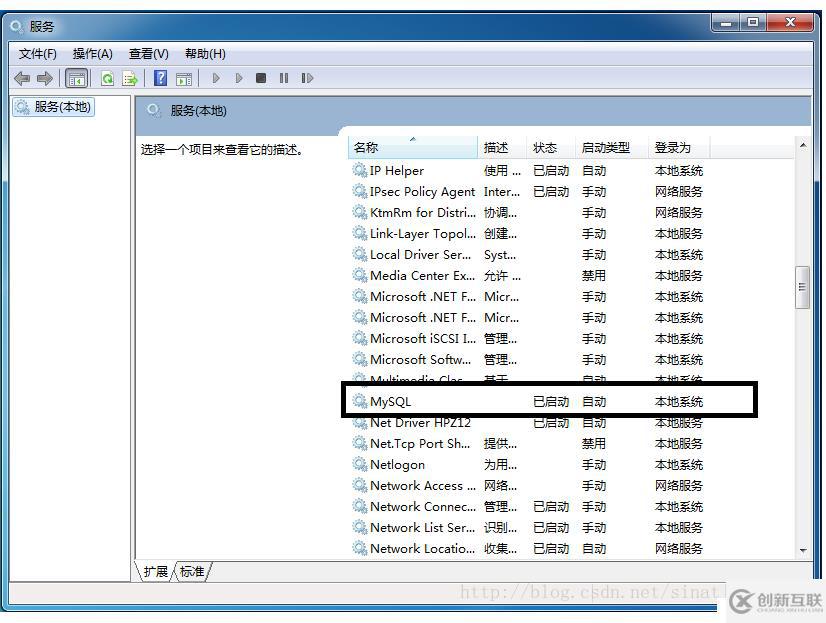Open the 文件(F) menu
This screenshot has width=826, height=623.
tap(38, 53)
